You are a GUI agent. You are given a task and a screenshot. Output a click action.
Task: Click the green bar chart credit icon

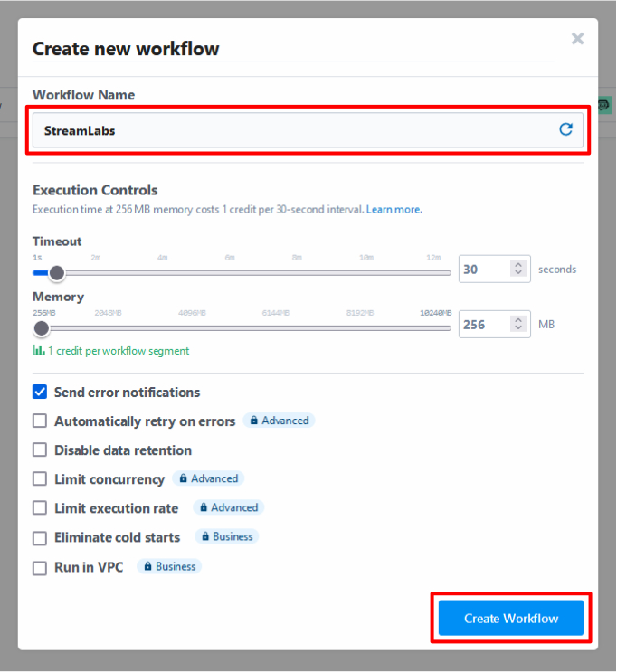click(x=39, y=351)
